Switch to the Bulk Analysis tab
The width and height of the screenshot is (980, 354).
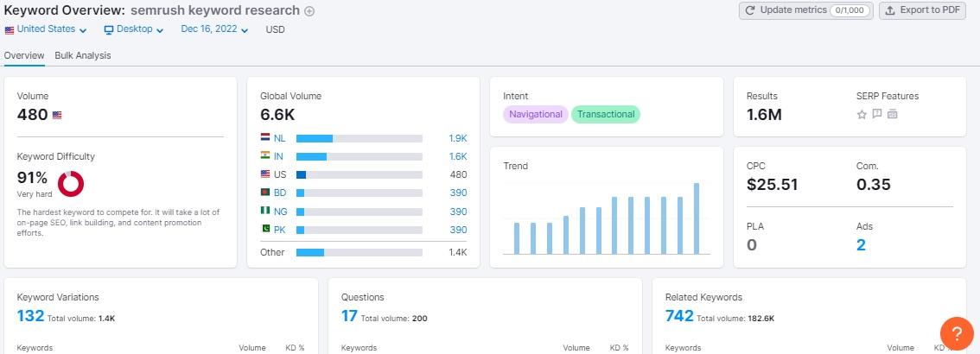coord(82,55)
